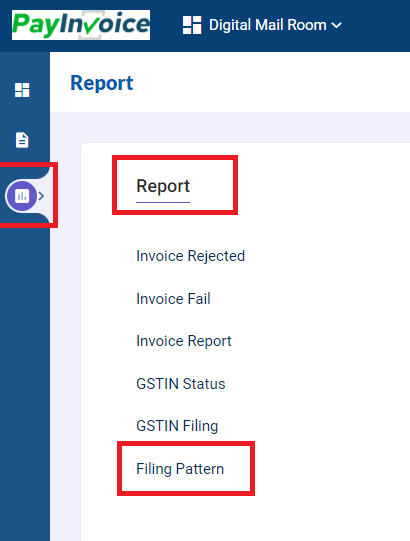Click the Digital Mail Room grid icon
The image size is (410, 541).
click(192, 25)
